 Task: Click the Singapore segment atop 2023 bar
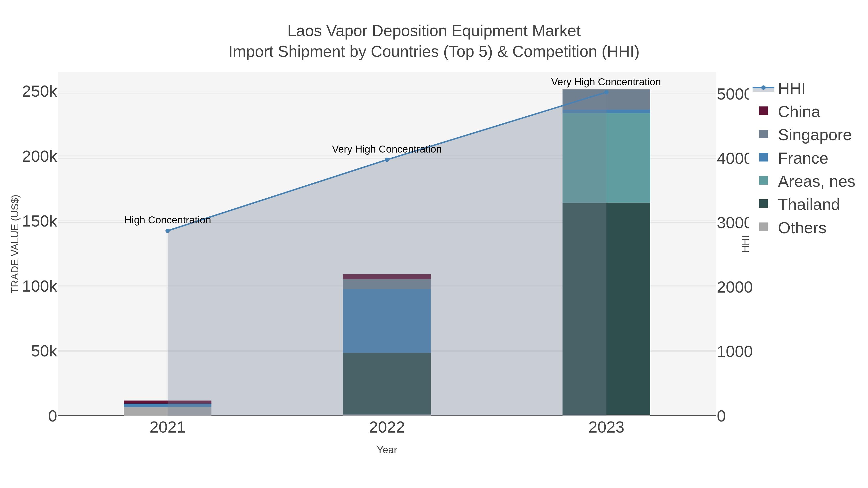pyautogui.click(x=606, y=100)
